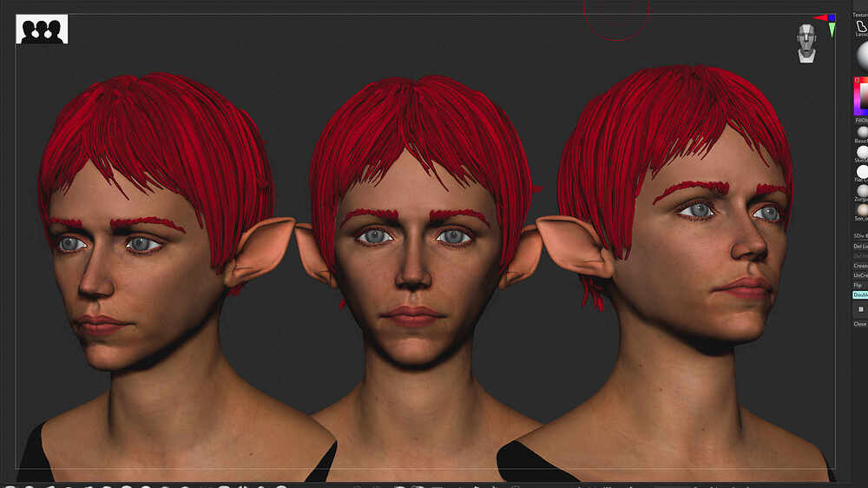Pick a color in the color picker square
This screenshot has width=868, height=488.
pos(861,96)
